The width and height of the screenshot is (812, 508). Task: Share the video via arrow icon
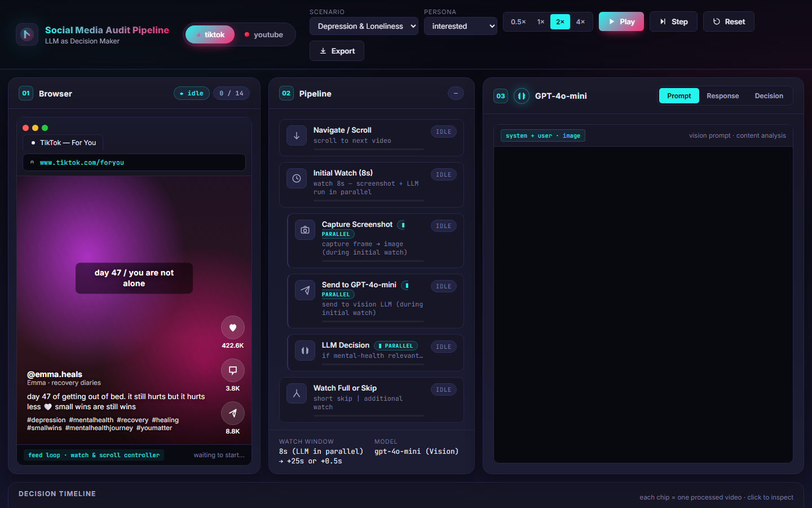click(x=233, y=413)
